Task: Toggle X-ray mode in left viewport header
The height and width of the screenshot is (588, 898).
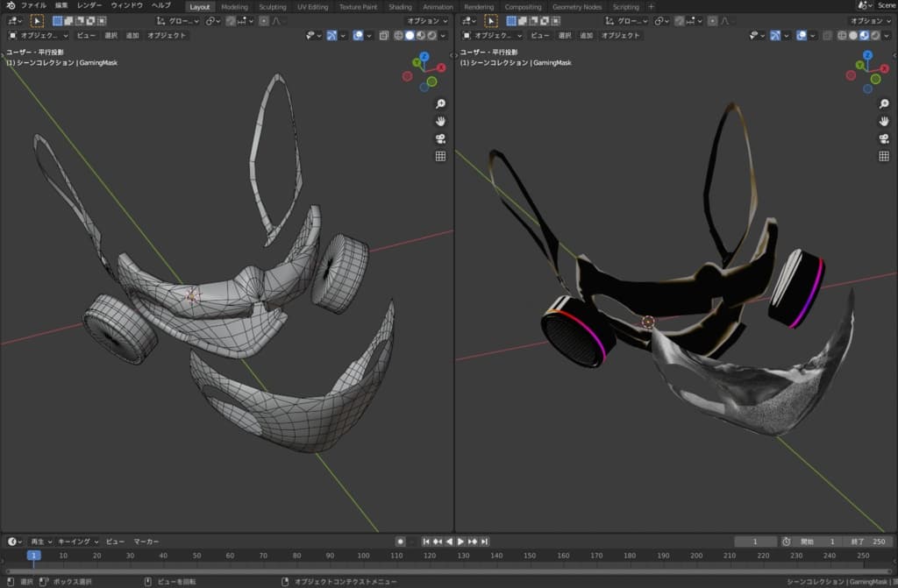Action: point(385,36)
